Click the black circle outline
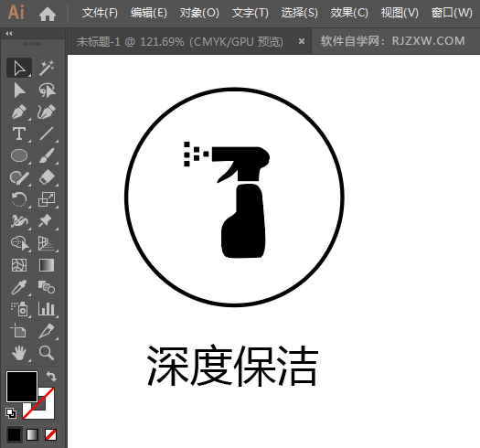The width and height of the screenshot is (480, 448). 234,89
